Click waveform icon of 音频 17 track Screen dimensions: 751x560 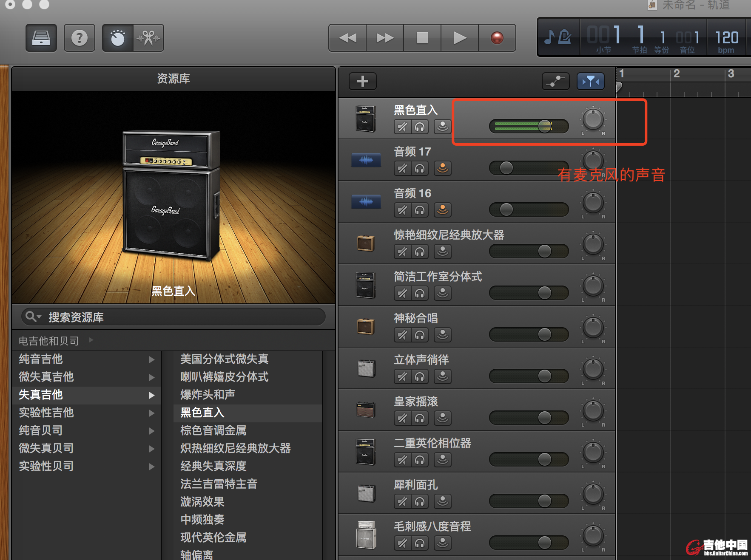pyautogui.click(x=366, y=160)
